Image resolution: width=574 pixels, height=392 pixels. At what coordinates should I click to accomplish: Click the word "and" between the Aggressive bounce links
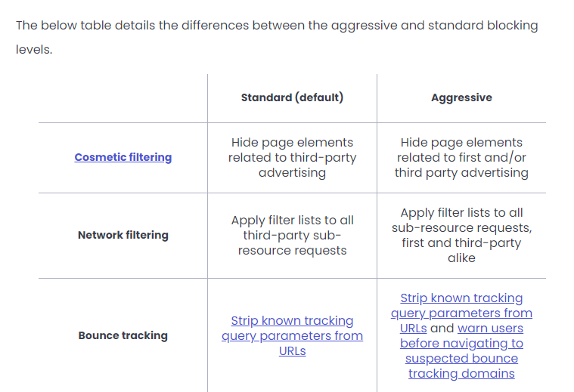442,329
